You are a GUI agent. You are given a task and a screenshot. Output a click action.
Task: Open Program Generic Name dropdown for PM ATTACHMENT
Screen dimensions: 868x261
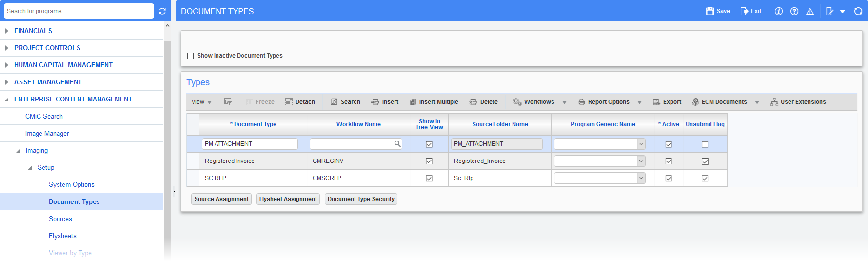click(x=641, y=144)
